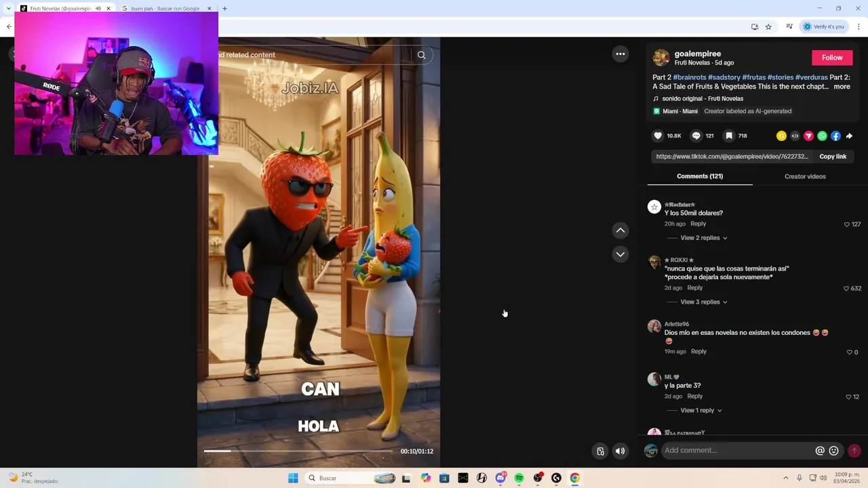Open 'sonido original - Fruti Novelas' sound
The height and width of the screenshot is (488, 868).
tap(703, 99)
